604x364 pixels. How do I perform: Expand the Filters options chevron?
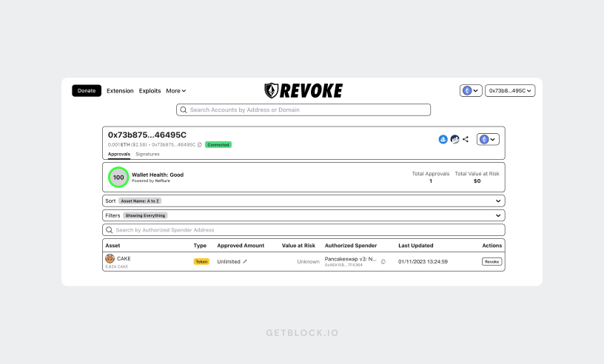pos(498,216)
